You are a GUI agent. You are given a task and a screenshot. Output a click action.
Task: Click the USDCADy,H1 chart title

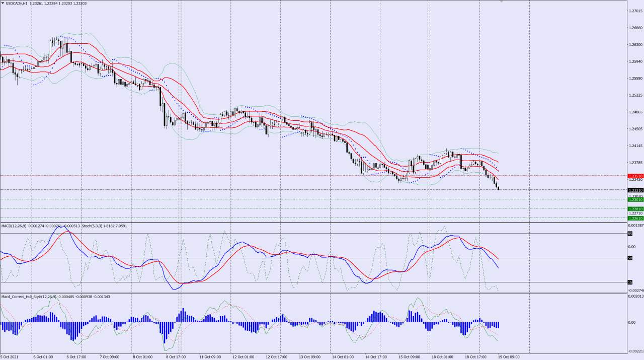click(17, 3)
